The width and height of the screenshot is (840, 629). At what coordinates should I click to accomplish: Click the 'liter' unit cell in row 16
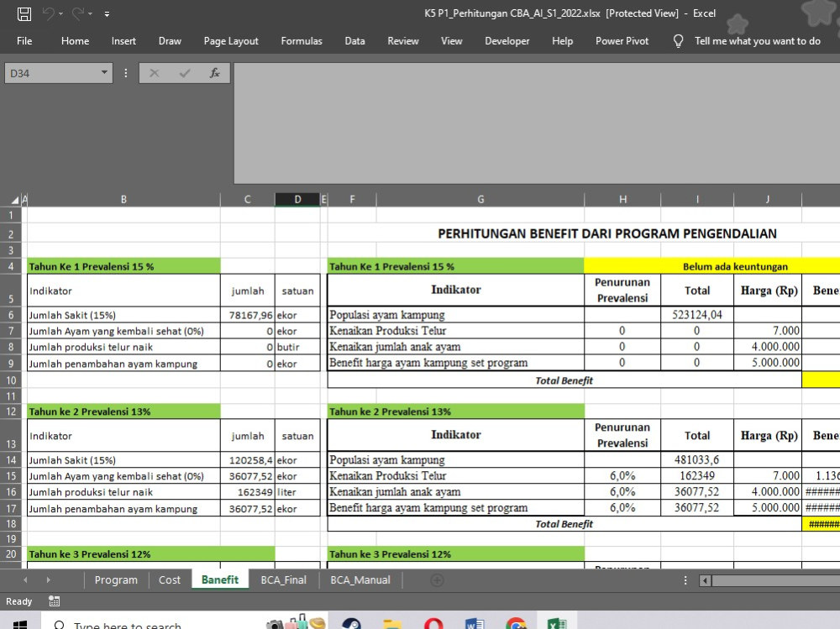tap(297, 492)
